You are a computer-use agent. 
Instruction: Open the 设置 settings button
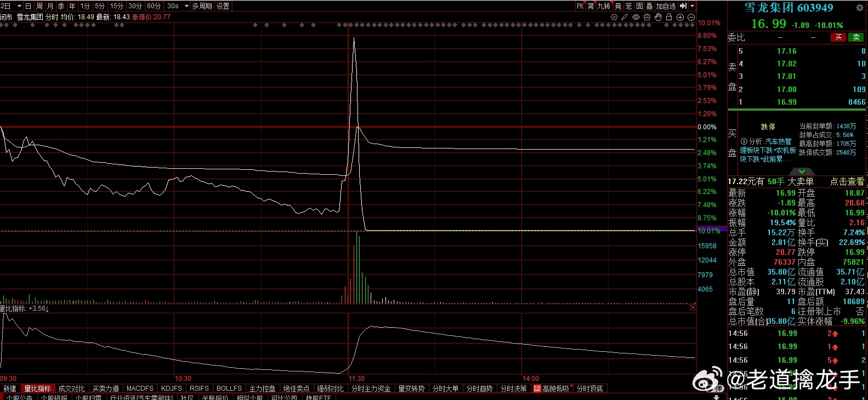click(223, 6)
